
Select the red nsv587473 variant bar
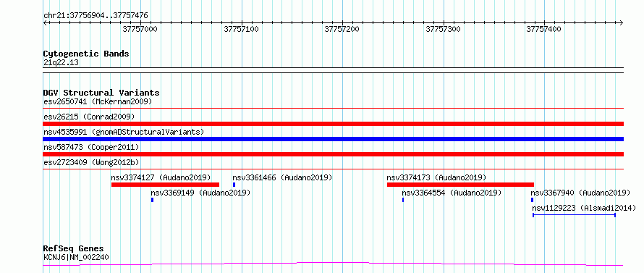pyautogui.click(x=334, y=154)
